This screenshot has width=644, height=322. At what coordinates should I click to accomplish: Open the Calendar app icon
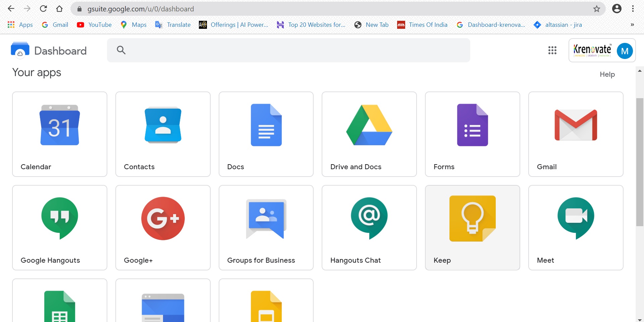coord(60,125)
